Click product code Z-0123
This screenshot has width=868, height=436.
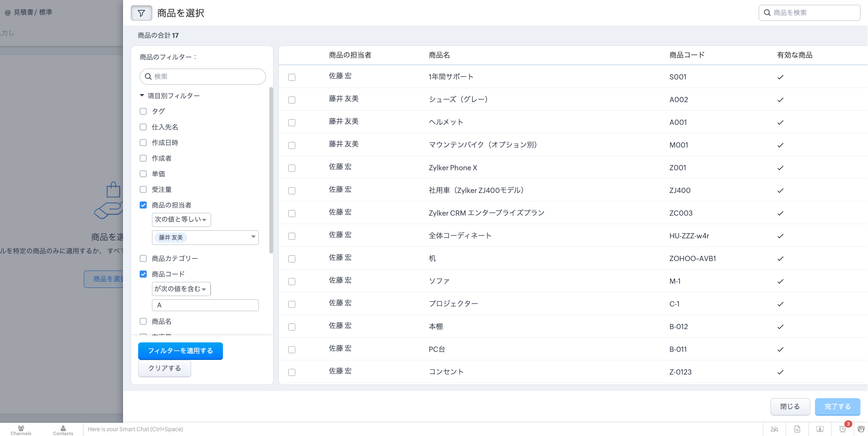pyautogui.click(x=681, y=372)
